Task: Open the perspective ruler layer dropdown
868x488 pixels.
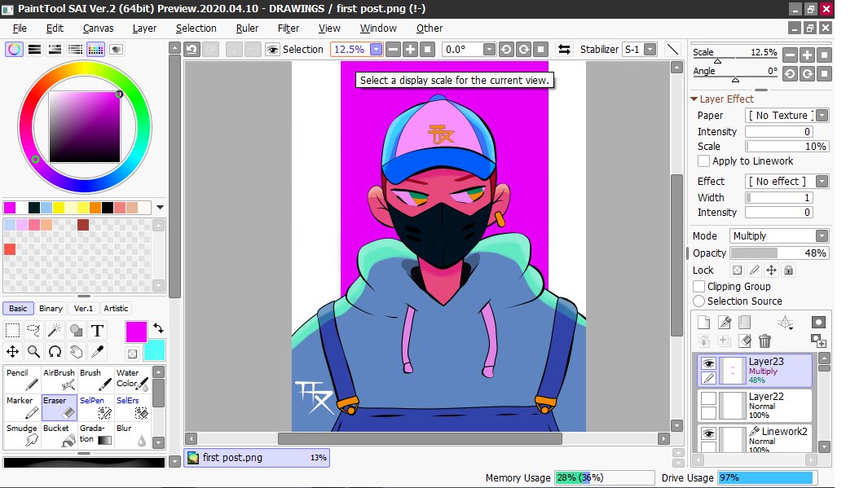Action: [x=786, y=323]
